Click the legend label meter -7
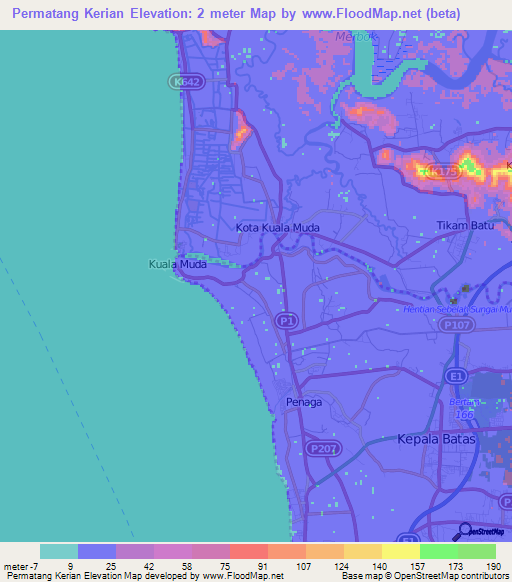The width and height of the screenshot is (512, 582). 21,567
